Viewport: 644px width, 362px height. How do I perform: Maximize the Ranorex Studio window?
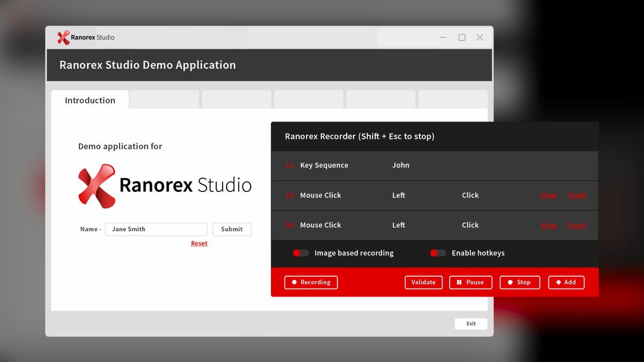pyautogui.click(x=462, y=38)
